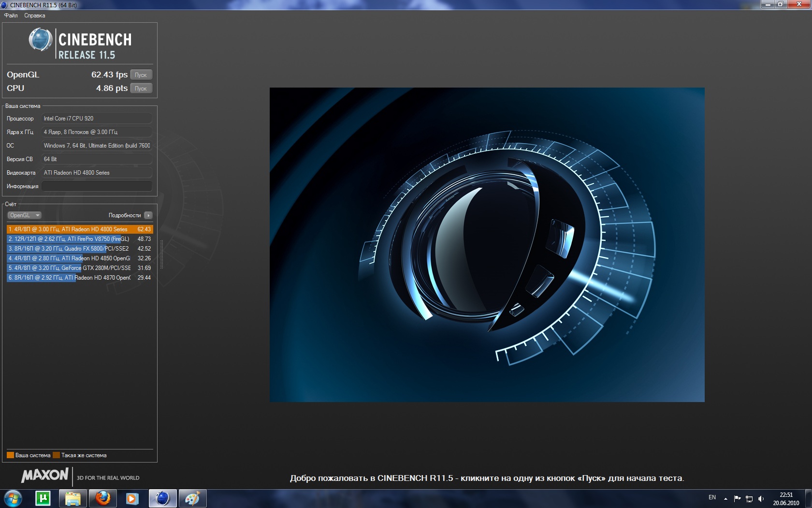Click the left panel splitter handle
812x508 pixels.
[x=161, y=254]
